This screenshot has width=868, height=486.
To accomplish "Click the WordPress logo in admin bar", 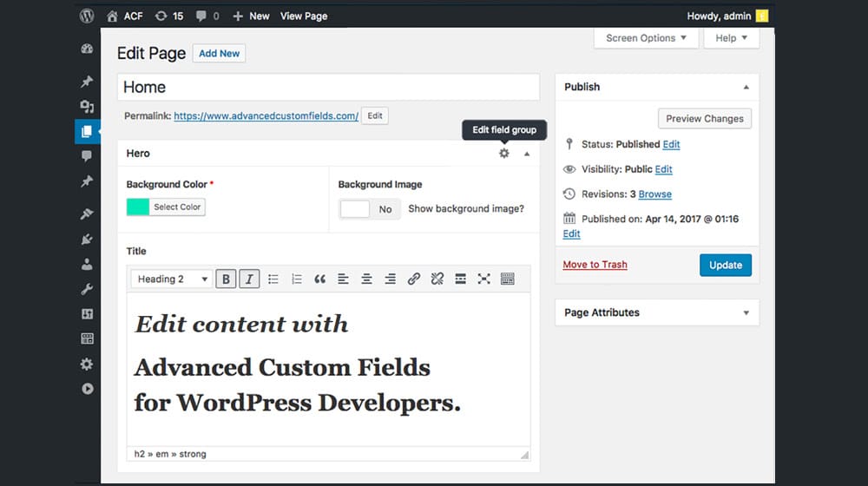I will pos(87,16).
